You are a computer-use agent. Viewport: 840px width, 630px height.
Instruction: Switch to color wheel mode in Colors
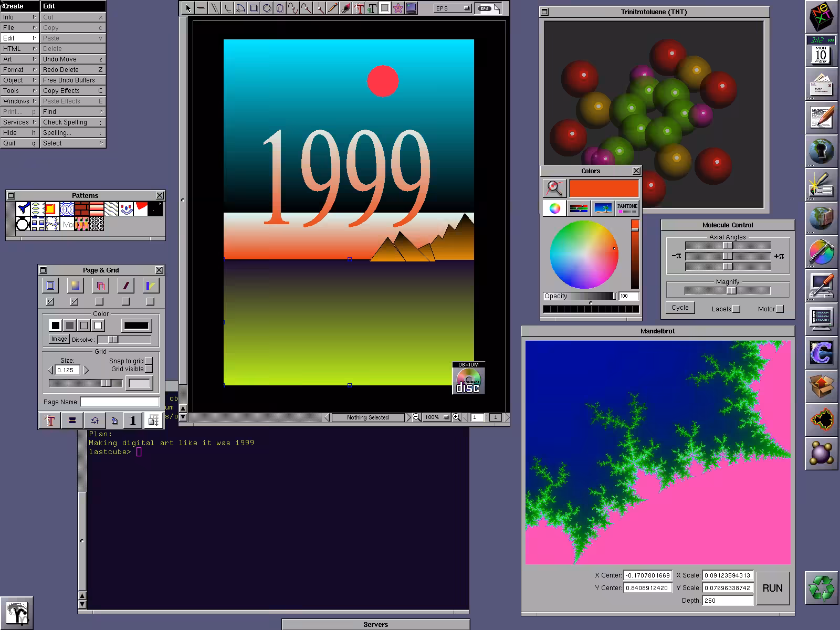point(554,208)
